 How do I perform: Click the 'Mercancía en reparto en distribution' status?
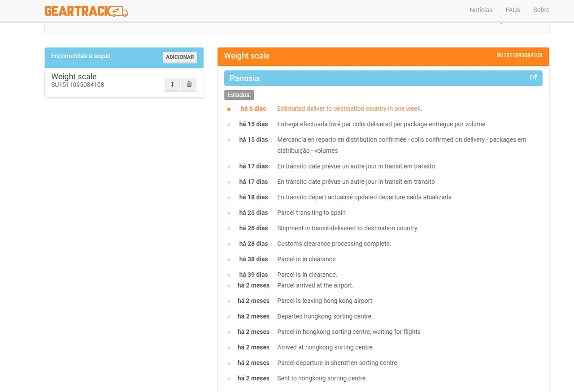(x=402, y=145)
